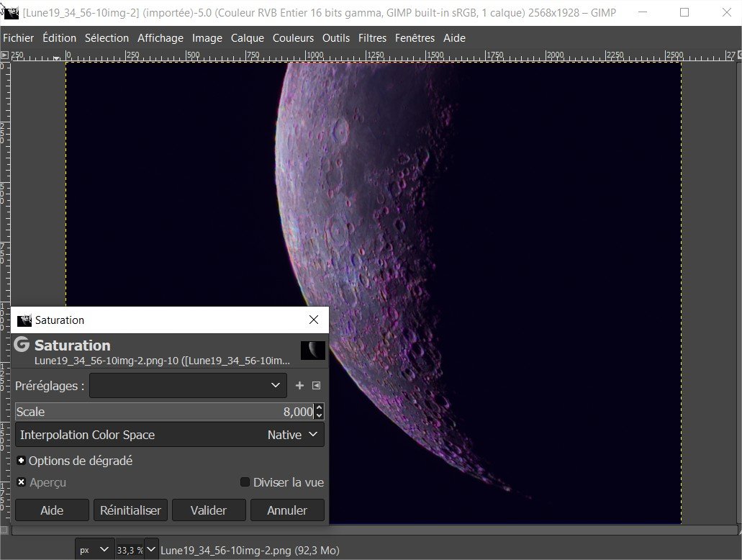Click the Valider button
The height and width of the screenshot is (560, 742).
click(209, 510)
